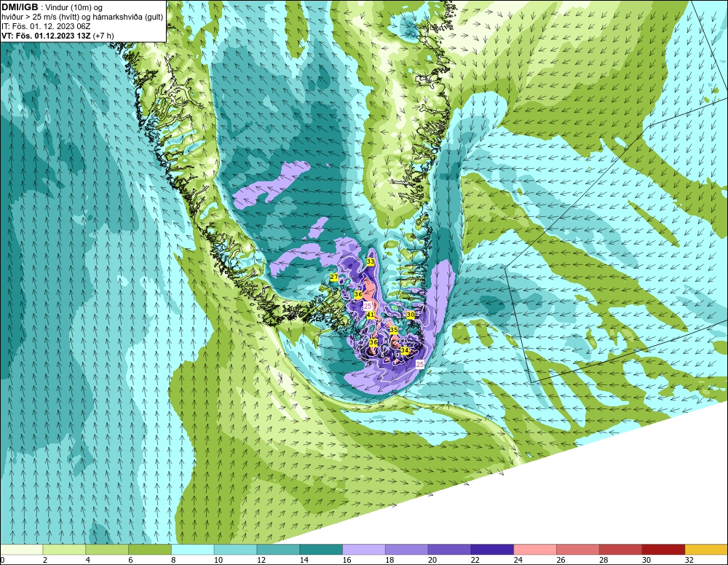Pick the 28–30 m/s red legend swatch
728x565 pixels.
pyautogui.click(x=620, y=550)
